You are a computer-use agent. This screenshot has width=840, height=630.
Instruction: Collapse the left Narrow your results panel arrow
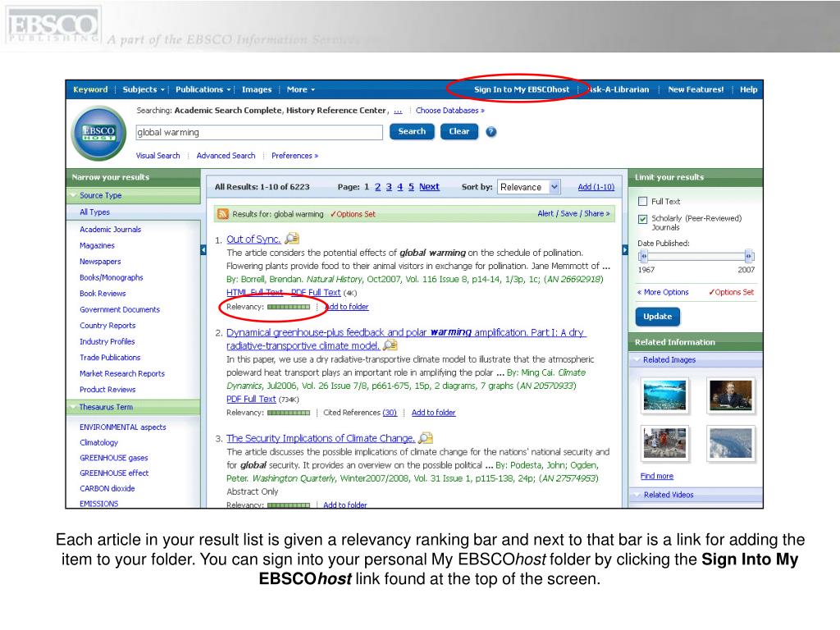[203, 249]
